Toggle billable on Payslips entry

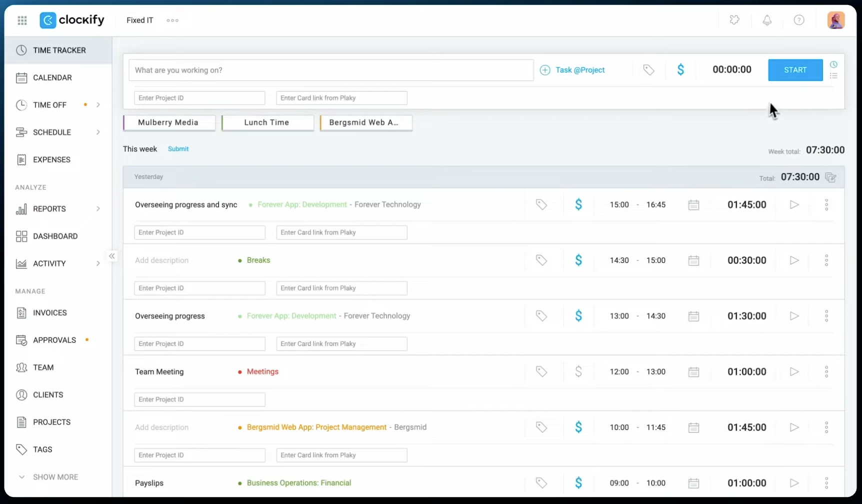[x=578, y=483]
